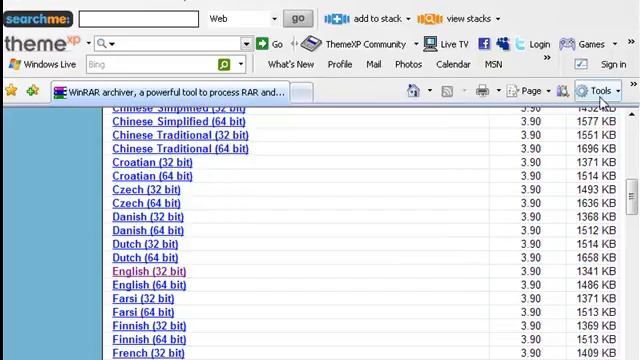Click the view stacks icon
The image size is (640, 360).
430,19
